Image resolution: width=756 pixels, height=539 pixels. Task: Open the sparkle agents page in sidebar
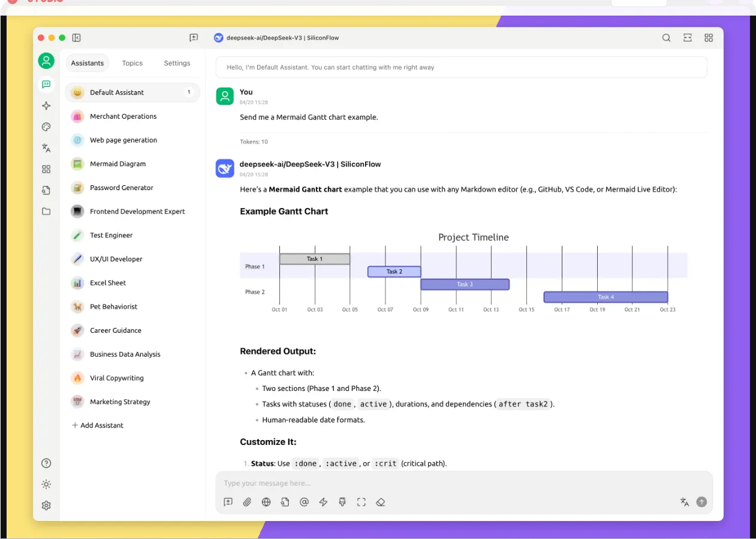coord(46,106)
